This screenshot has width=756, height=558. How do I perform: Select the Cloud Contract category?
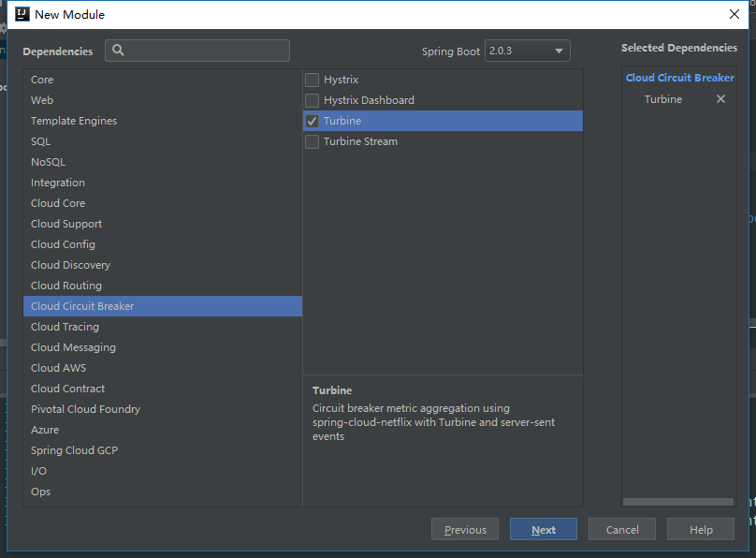(x=163, y=389)
